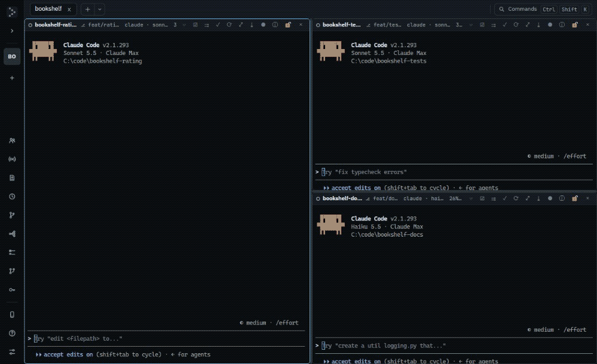Focus the "edit <filepath> to..." prompt input
Viewport: 597px width, 364px height.
166,338
